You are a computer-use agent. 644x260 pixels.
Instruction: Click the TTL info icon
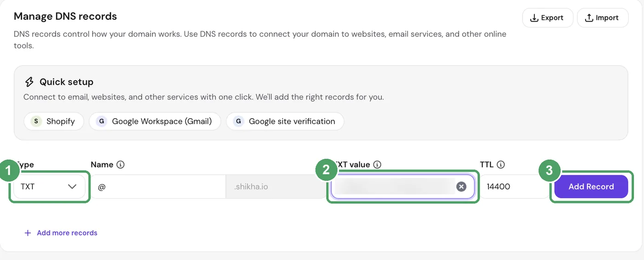(x=501, y=165)
